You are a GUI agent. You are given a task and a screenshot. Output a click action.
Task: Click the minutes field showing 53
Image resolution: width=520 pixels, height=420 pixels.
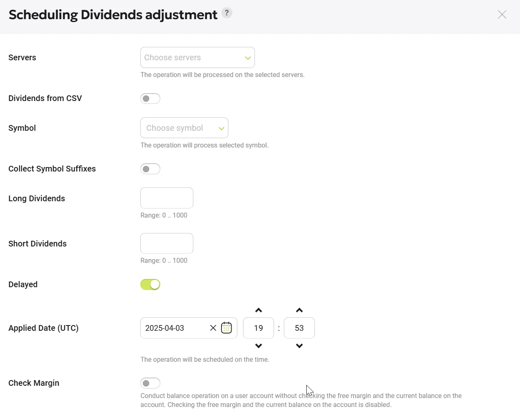299,328
